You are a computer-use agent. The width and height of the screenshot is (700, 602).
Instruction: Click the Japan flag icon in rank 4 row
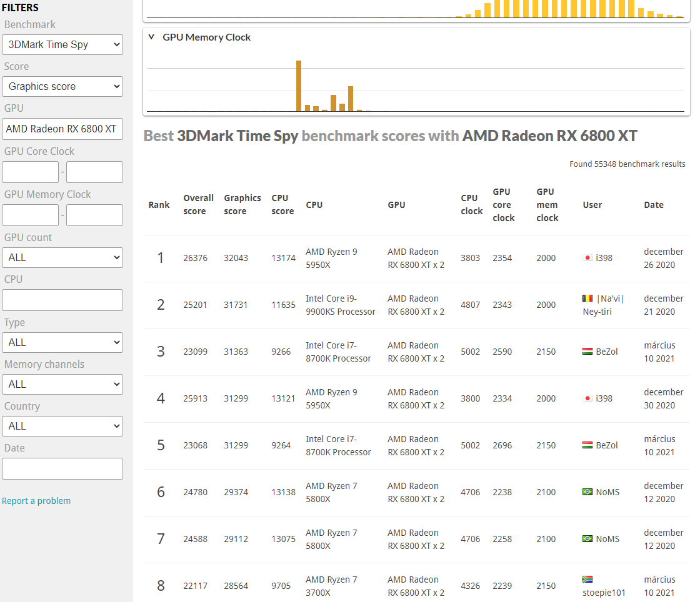coord(587,398)
